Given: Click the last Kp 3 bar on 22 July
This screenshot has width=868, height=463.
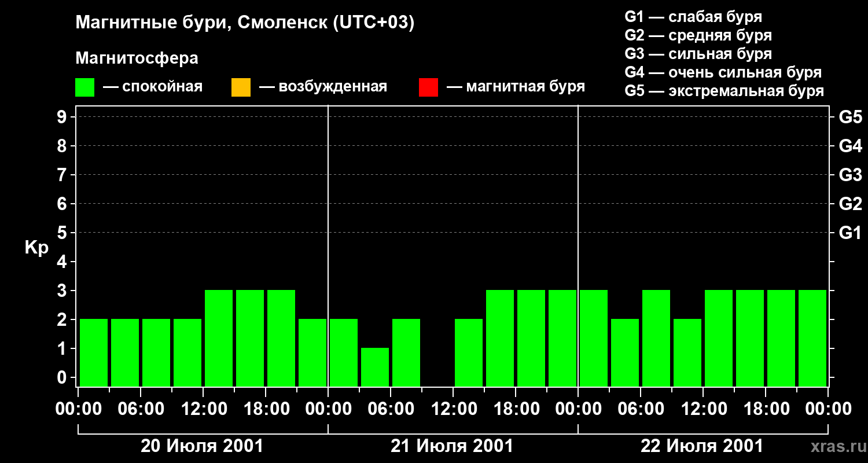Looking at the screenshot, I should (812, 338).
